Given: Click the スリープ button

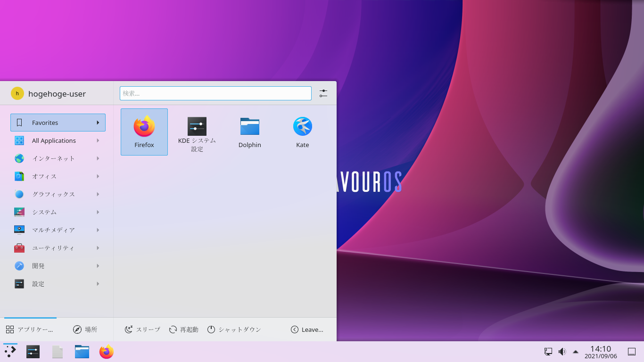Looking at the screenshot, I should [143, 329].
